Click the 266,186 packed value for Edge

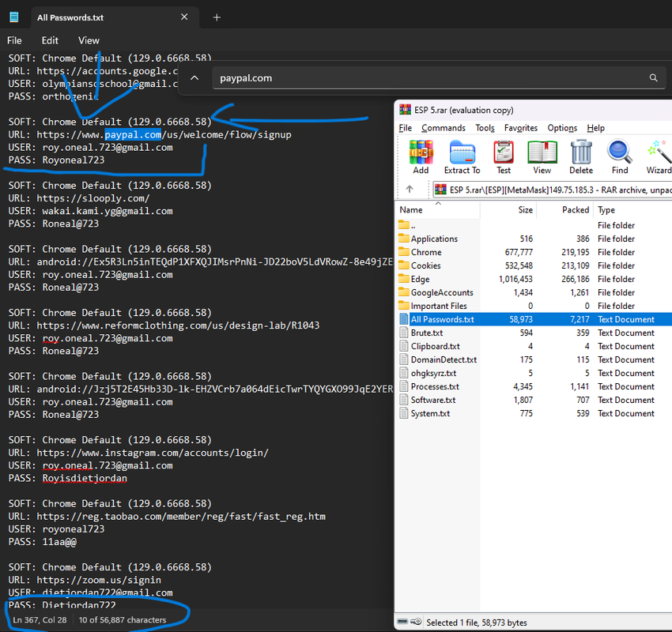575,279
